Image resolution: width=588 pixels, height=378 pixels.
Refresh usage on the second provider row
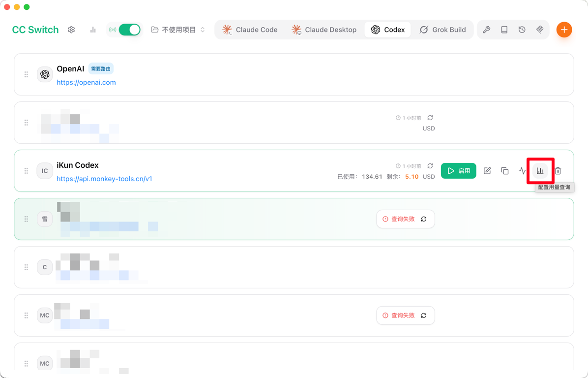coord(430,118)
